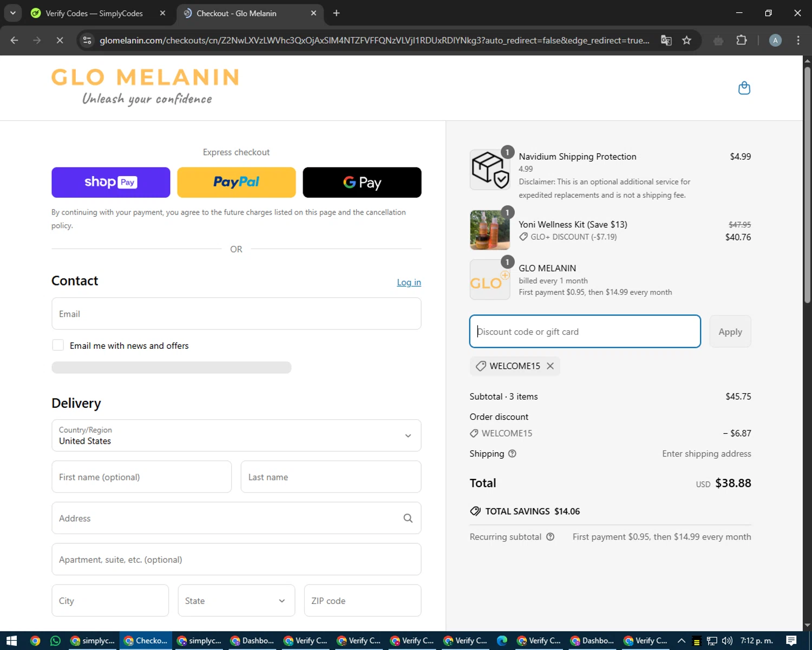The width and height of the screenshot is (812, 650).
Task: Click the address search magnifier icon
Action: point(408,518)
